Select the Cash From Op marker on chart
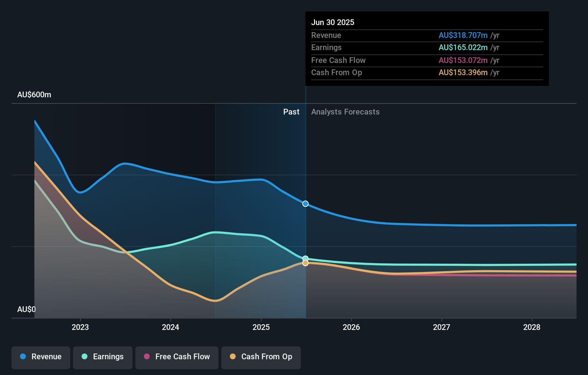 click(x=305, y=263)
